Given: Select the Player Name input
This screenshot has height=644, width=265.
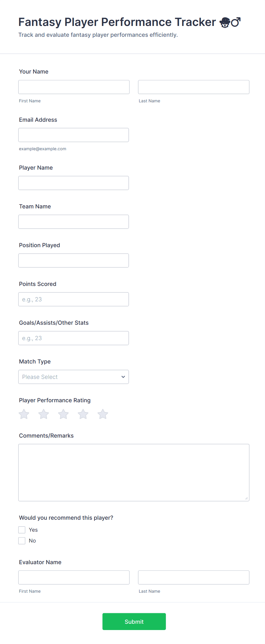Looking at the screenshot, I should [x=74, y=183].
